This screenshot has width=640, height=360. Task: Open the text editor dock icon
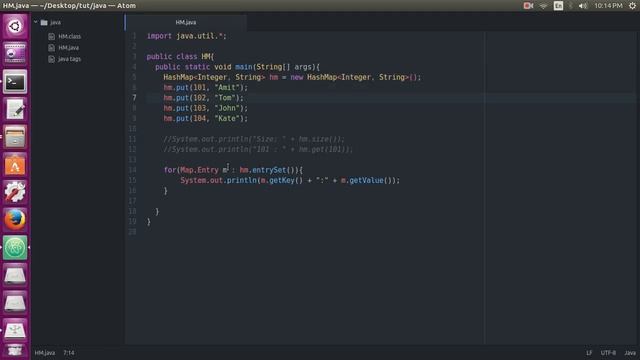click(15, 109)
